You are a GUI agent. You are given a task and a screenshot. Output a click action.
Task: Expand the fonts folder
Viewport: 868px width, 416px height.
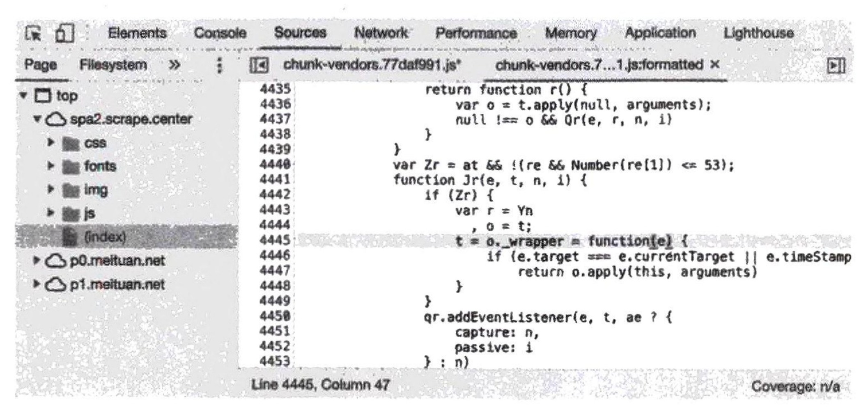click(51, 166)
